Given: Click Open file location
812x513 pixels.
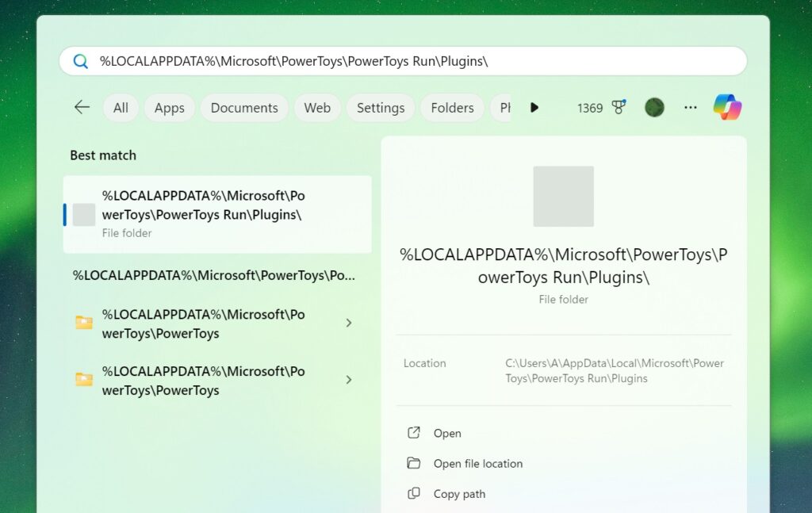Looking at the screenshot, I should (x=477, y=463).
